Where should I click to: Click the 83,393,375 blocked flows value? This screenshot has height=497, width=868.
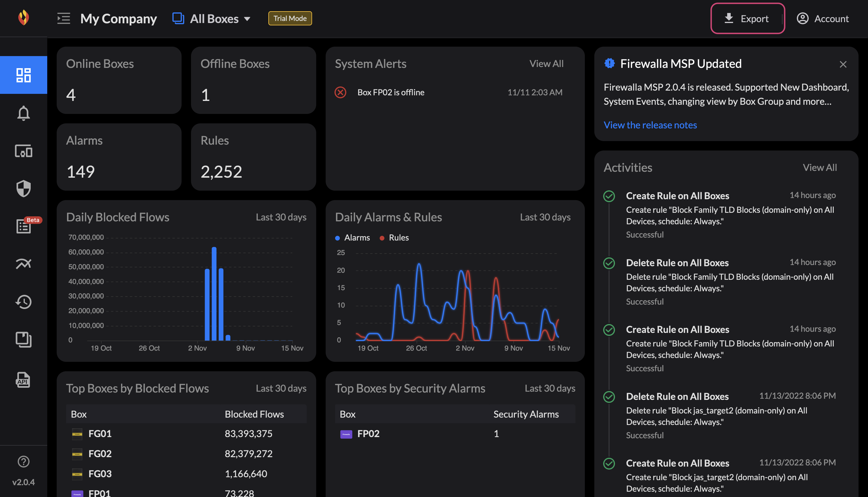coord(248,434)
